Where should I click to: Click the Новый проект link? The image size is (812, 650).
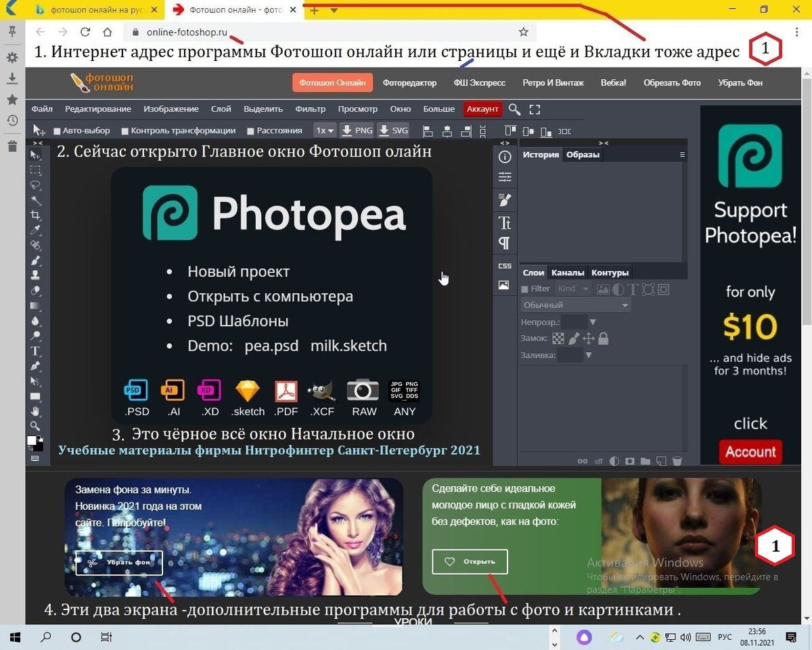coord(238,272)
